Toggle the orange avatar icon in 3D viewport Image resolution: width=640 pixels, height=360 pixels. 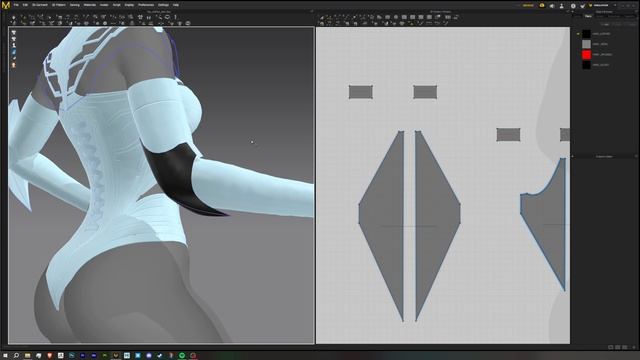14,65
